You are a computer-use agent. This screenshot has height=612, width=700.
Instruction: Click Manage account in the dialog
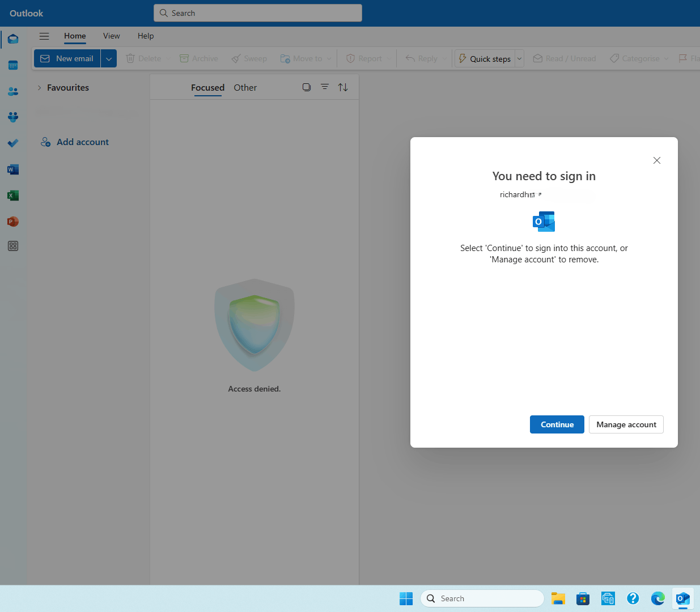click(626, 424)
